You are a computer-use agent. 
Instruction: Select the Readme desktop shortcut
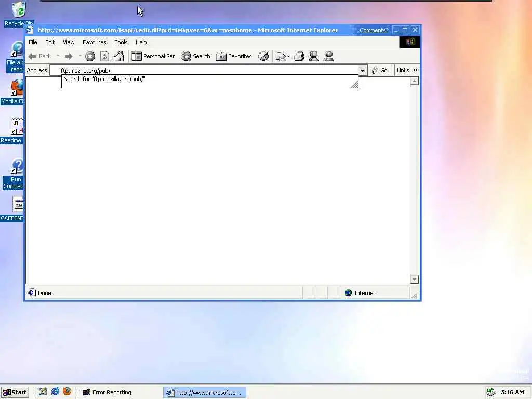tap(12, 130)
